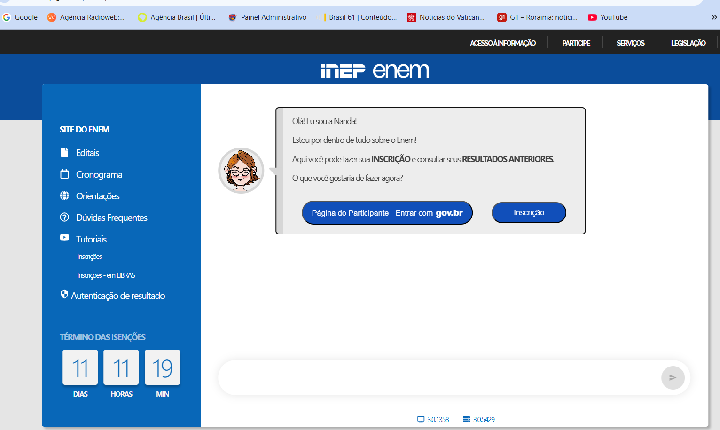This screenshot has height=430, width=720.
Task: Click the TÉRMINO DAS ISENÇÕES label
Action: click(102, 337)
